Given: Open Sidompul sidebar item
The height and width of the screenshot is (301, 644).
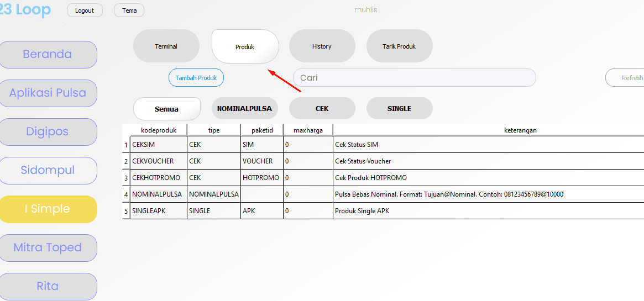Looking at the screenshot, I should coord(48,170).
